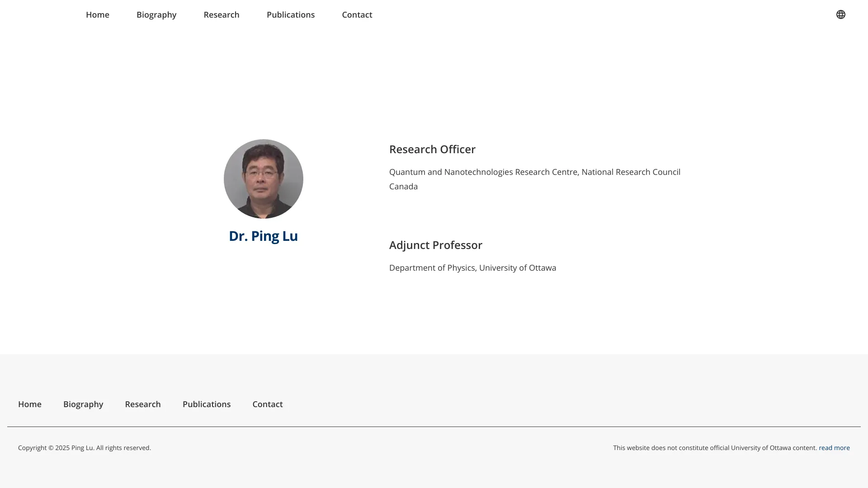Click the globe language icon

[840, 14]
